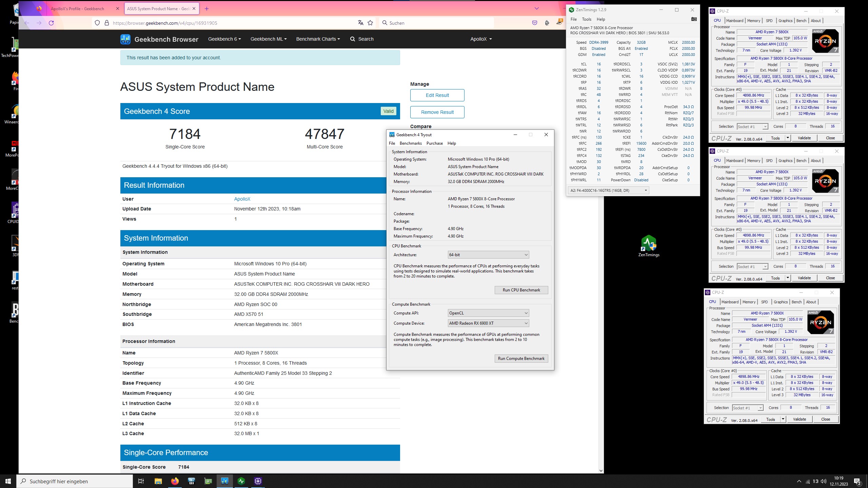Open the Compute Device Radeon RX 6900 XT dropdown
The height and width of the screenshot is (488, 868).
coord(488,323)
